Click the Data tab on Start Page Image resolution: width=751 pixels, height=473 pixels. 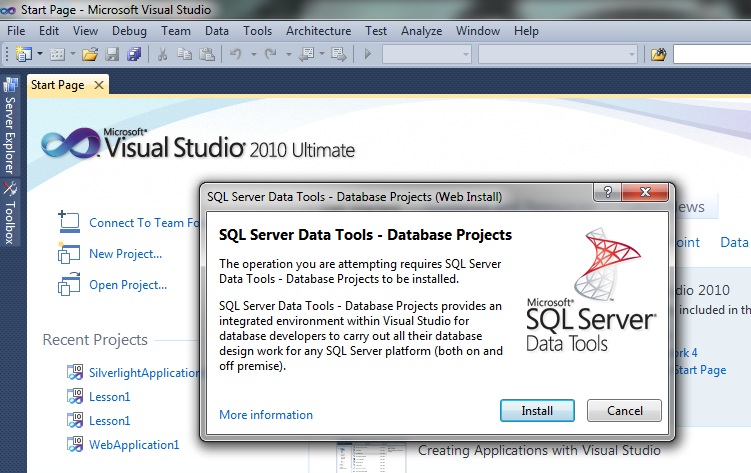point(734,242)
